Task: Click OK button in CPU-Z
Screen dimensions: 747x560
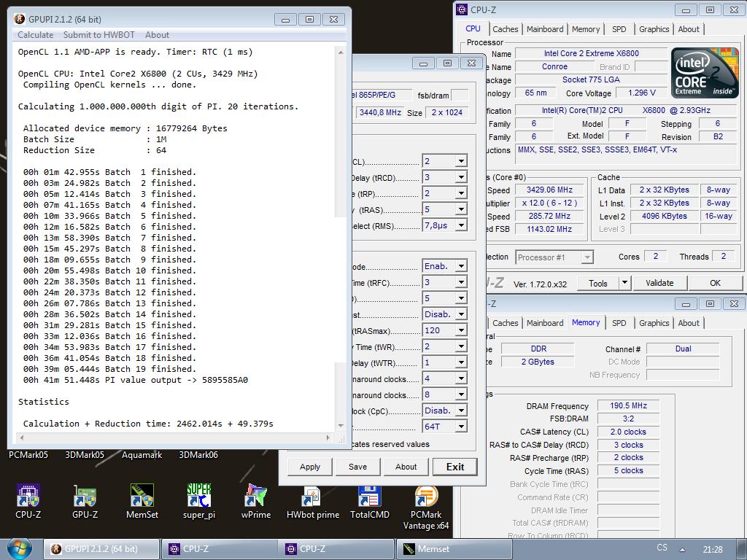Action: (715, 283)
